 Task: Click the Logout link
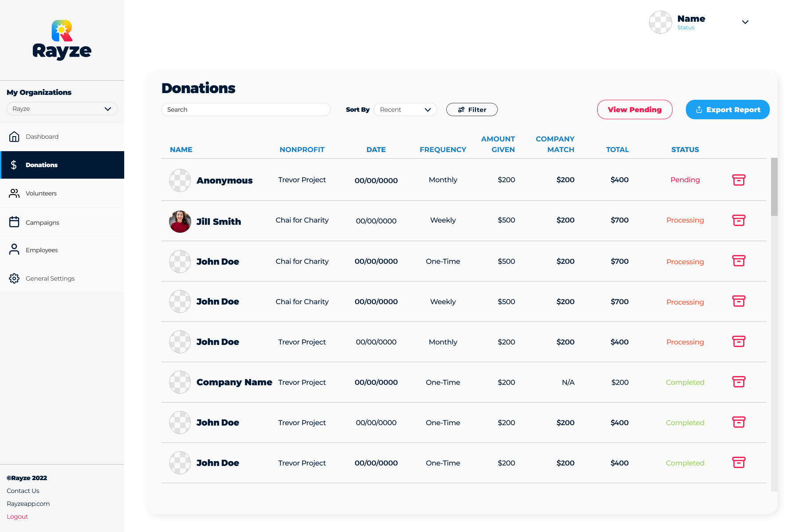17,516
